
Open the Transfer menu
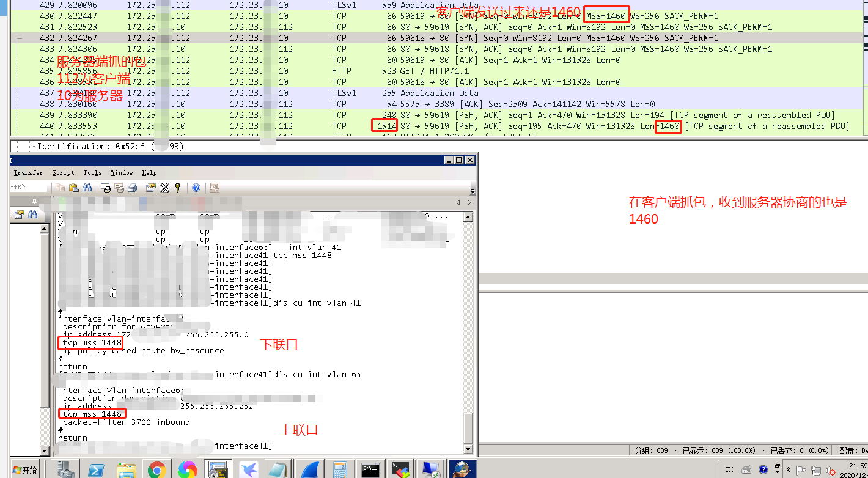coord(28,172)
